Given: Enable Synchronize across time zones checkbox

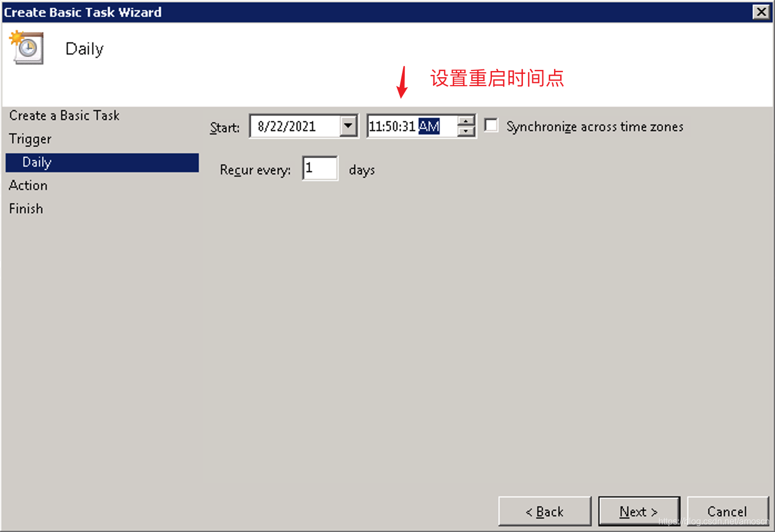Looking at the screenshot, I should coord(491,125).
